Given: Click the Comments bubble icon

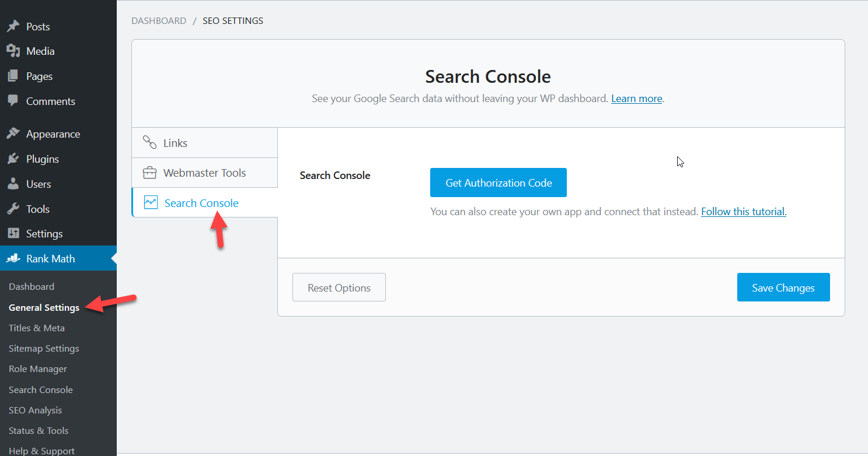Looking at the screenshot, I should (x=13, y=101).
